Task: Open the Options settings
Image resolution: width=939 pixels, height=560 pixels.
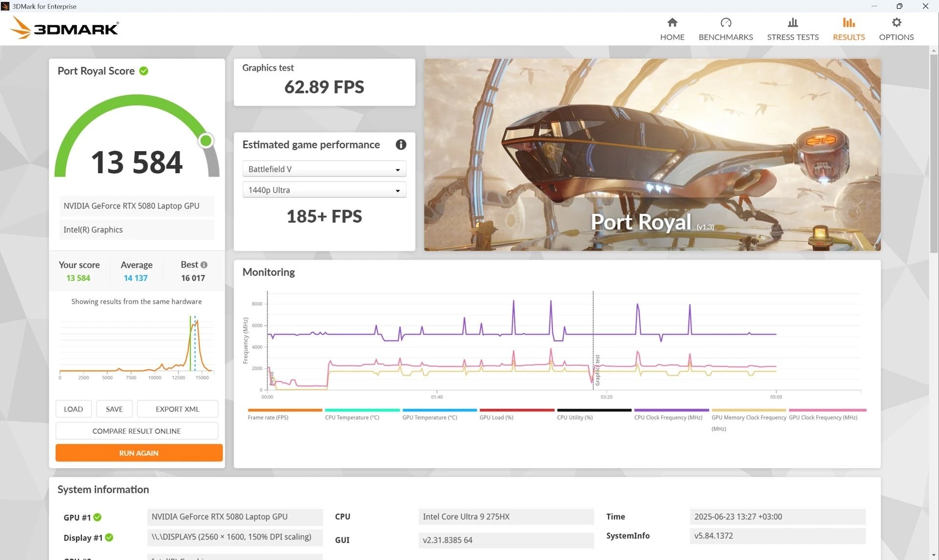Action: point(896,28)
